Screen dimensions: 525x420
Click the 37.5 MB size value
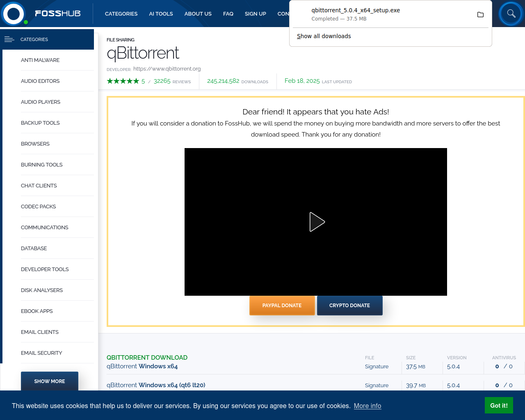coord(415,366)
